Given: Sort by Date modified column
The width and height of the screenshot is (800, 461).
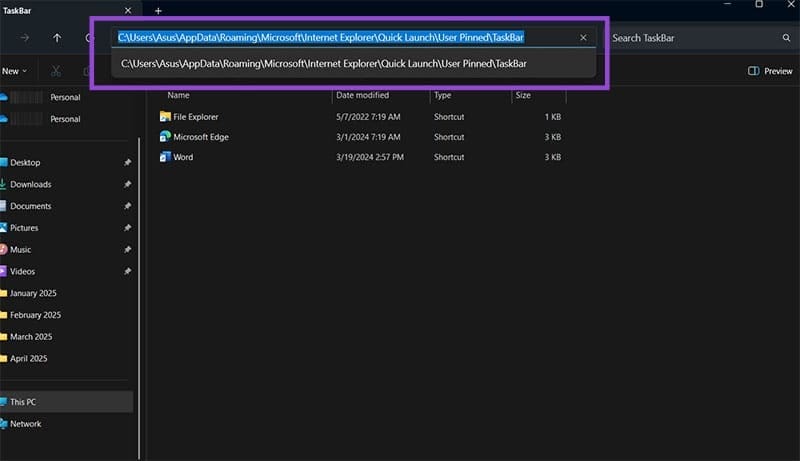Looking at the screenshot, I should point(363,95).
